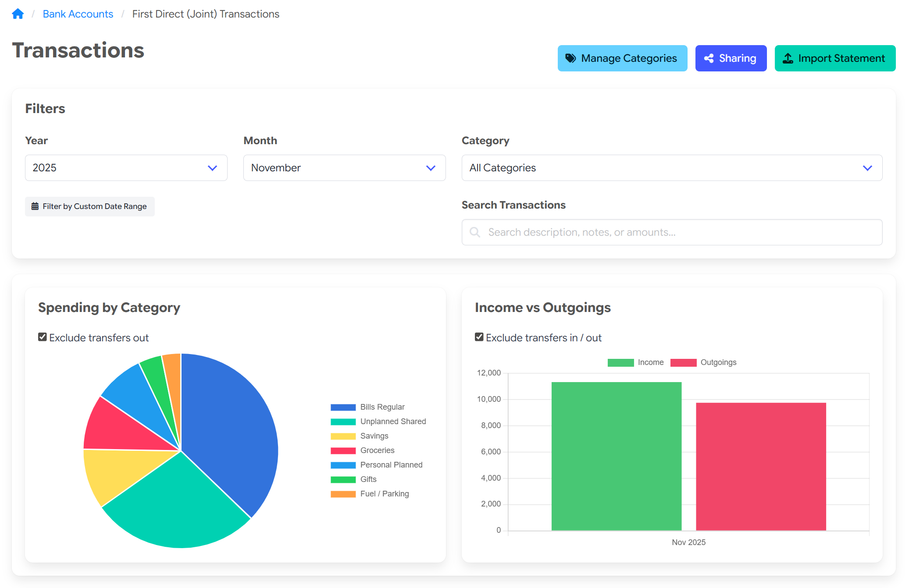Open the Year dropdown showing 2025
This screenshot has width=909, height=588.
(126, 168)
